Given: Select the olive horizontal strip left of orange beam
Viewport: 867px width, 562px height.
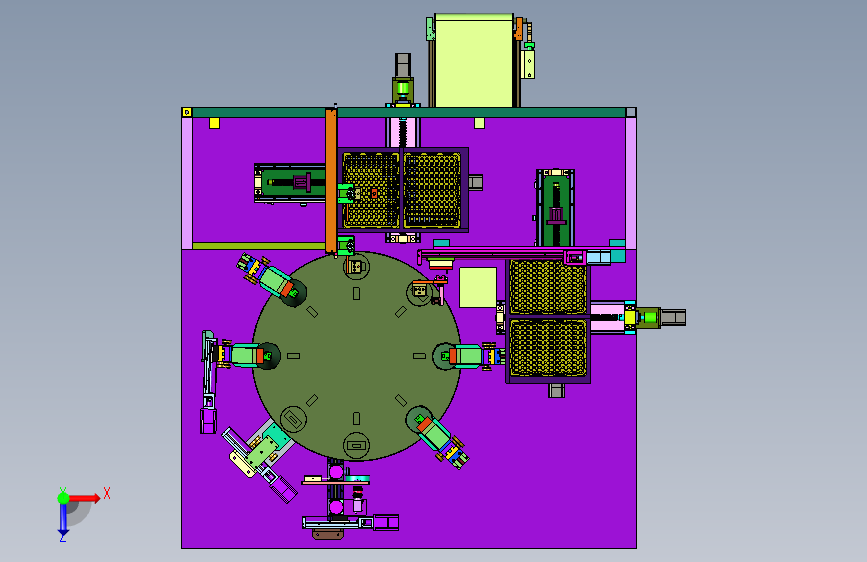Looking at the screenshot, I should [x=259, y=246].
